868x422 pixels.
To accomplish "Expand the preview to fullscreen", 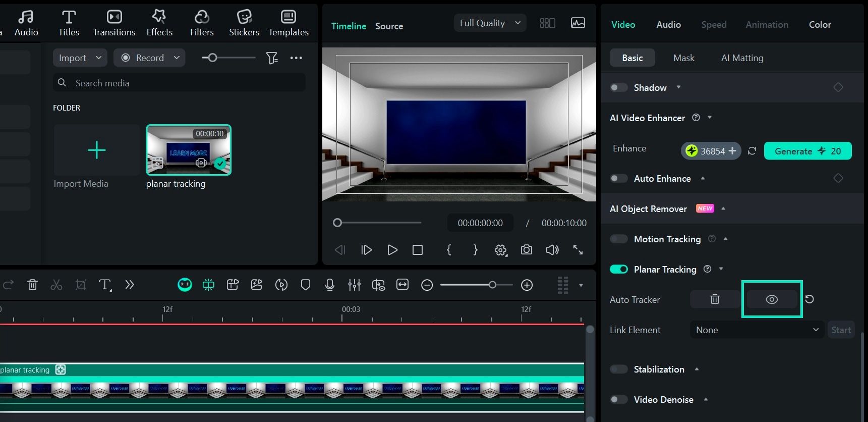I will coord(578,250).
